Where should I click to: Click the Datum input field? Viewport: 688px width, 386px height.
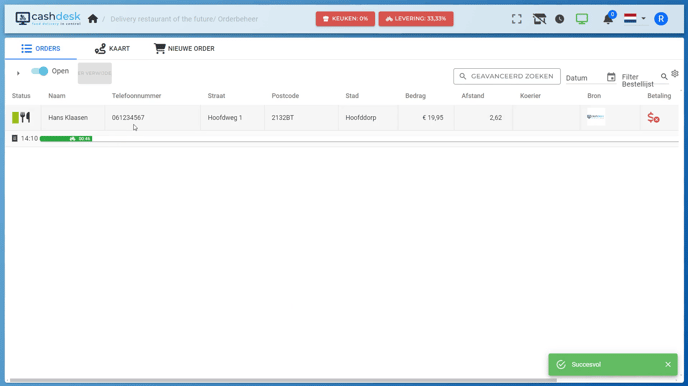click(x=585, y=78)
